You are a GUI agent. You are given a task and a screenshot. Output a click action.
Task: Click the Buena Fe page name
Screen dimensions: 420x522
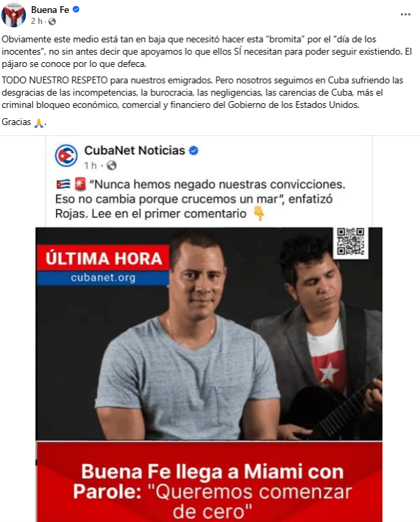pyautogui.click(x=51, y=10)
